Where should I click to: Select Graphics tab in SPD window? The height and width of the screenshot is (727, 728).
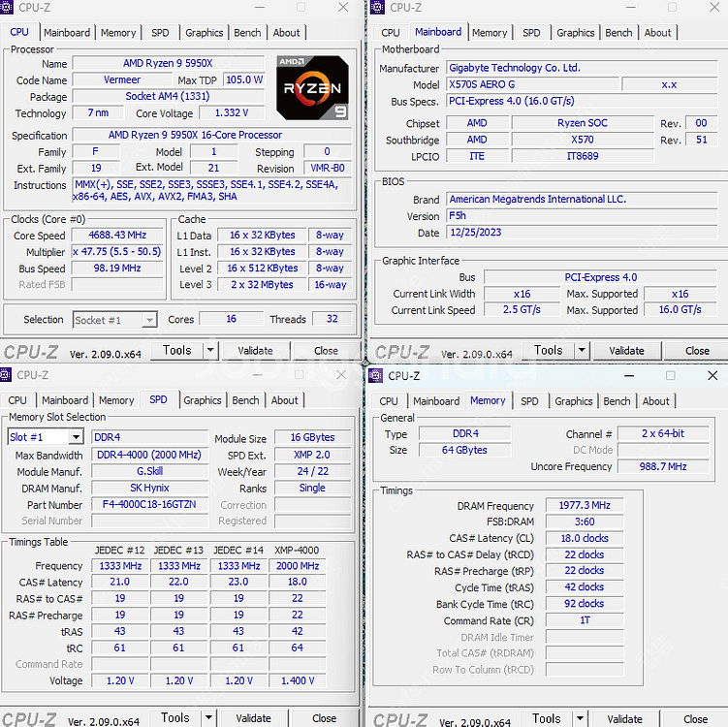203,400
